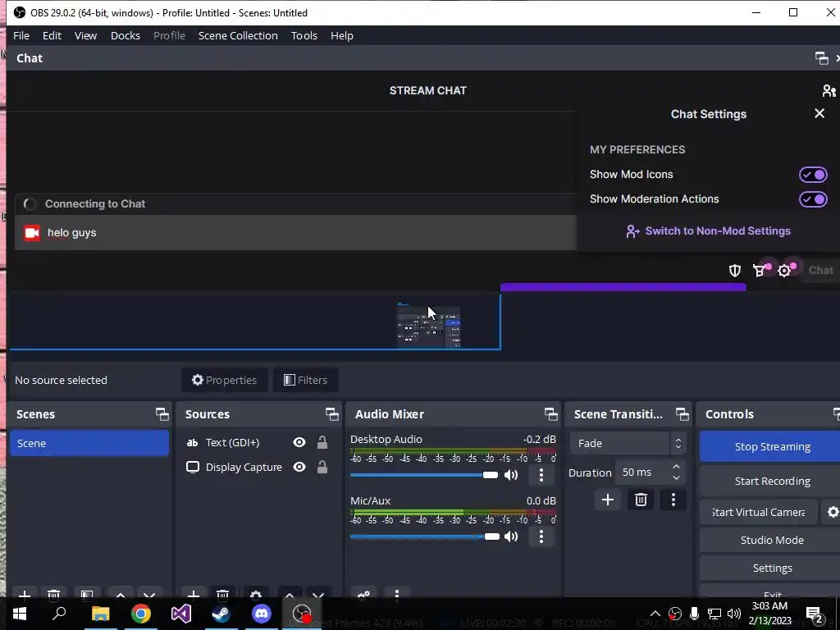Open transition properties three-dot menu
This screenshot has width=840, height=630.
tap(673, 500)
